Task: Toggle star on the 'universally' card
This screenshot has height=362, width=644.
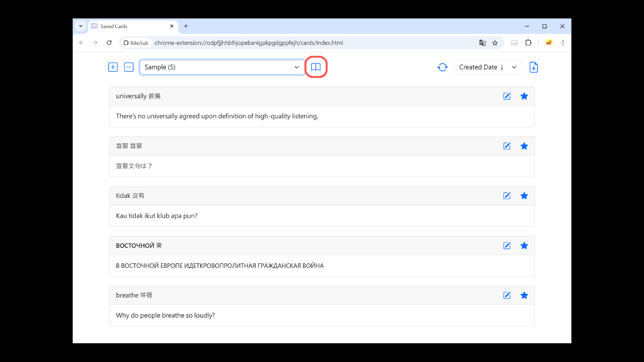Action: [524, 96]
